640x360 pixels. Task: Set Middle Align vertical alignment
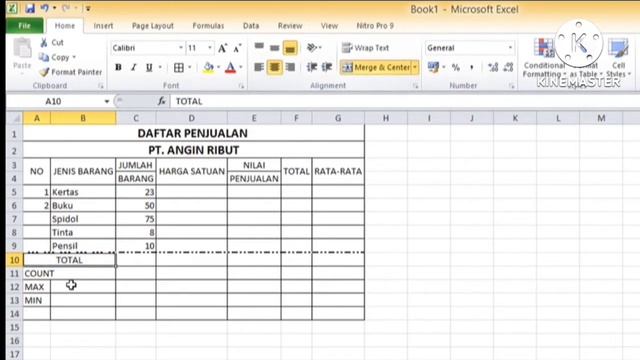(275, 48)
